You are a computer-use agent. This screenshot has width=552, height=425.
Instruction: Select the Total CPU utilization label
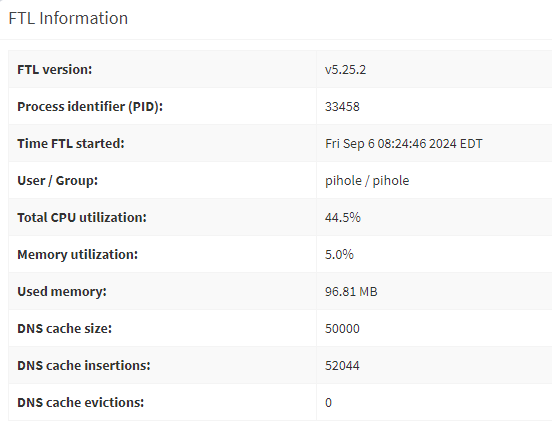(82, 218)
